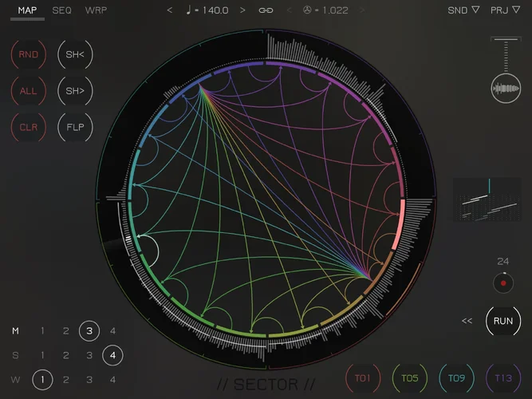Image resolution: width=532 pixels, height=399 pixels.
Task: Click the tempo value 140.0
Action: [215, 10]
